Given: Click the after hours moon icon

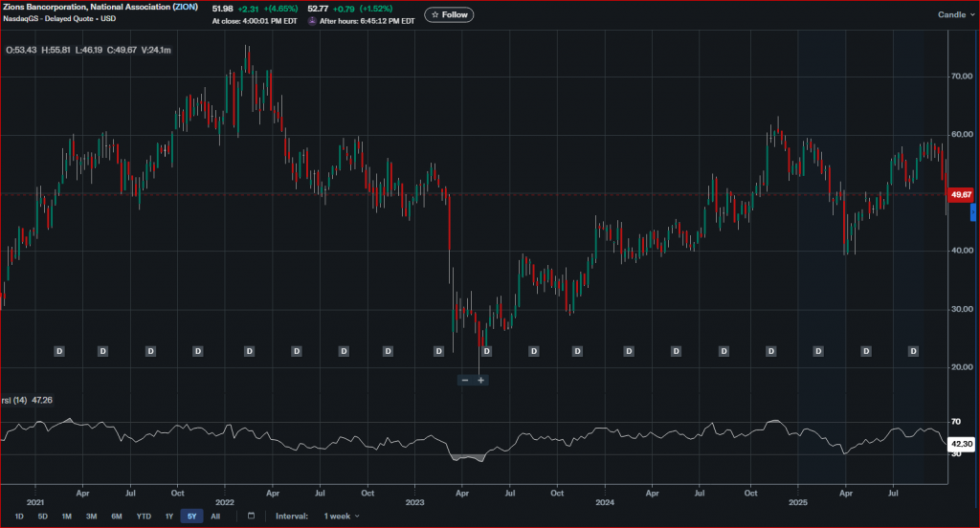Looking at the screenshot, I should coord(312,20).
